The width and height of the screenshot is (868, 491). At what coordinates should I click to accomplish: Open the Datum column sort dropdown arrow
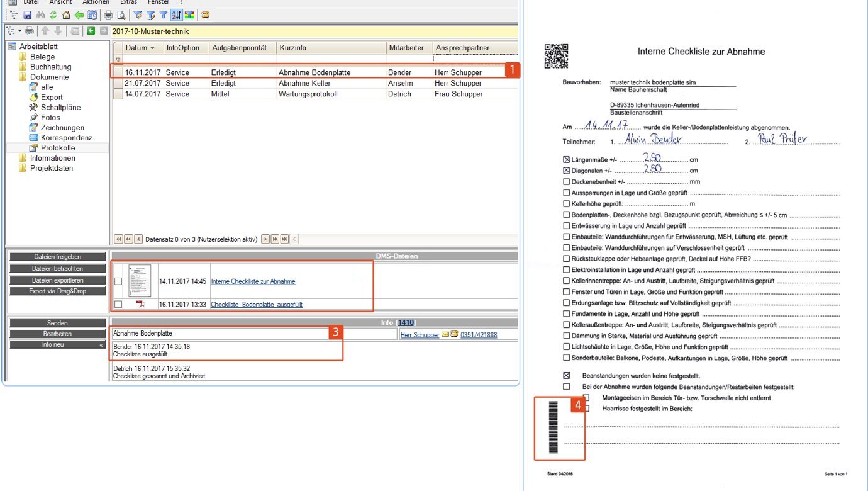click(x=152, y=48)
